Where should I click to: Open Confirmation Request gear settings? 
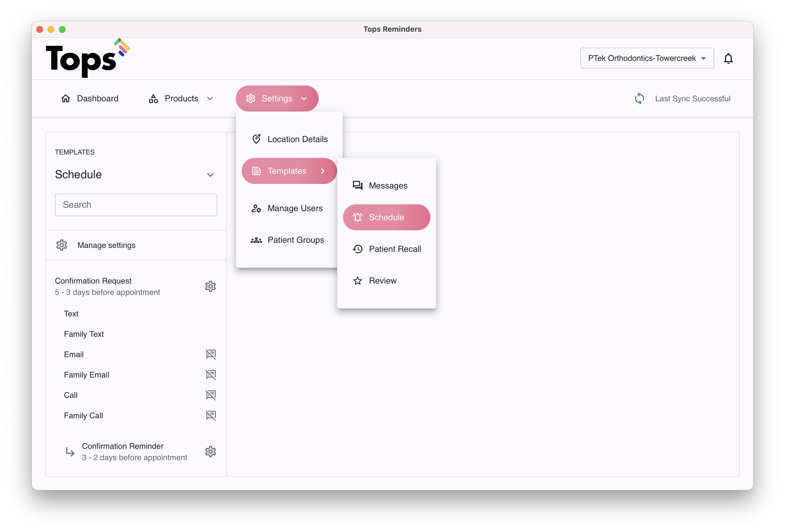pos(210,286)
